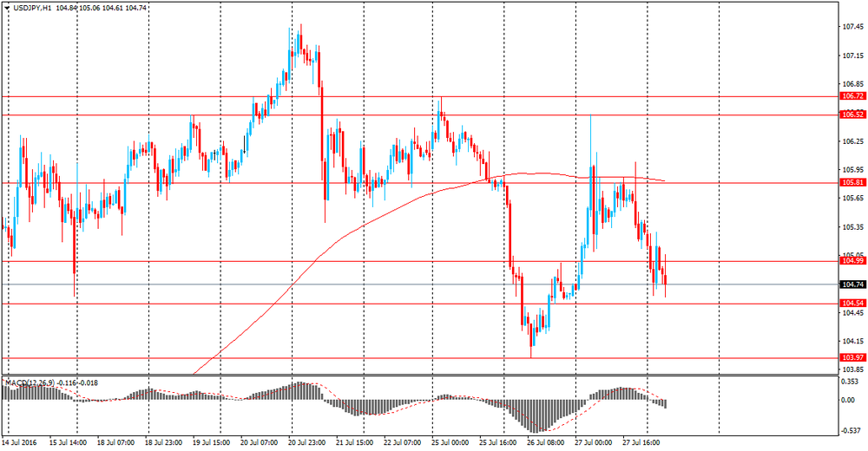Click the OHLC values 104.84 105.06 104.61 104.74
This screenshot has height=451, width=868.
(102, 9)
